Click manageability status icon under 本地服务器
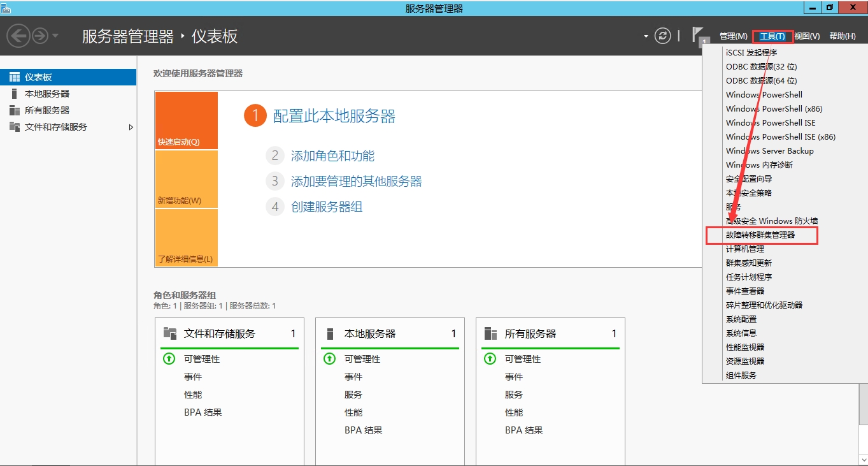 tap(329, 358)
